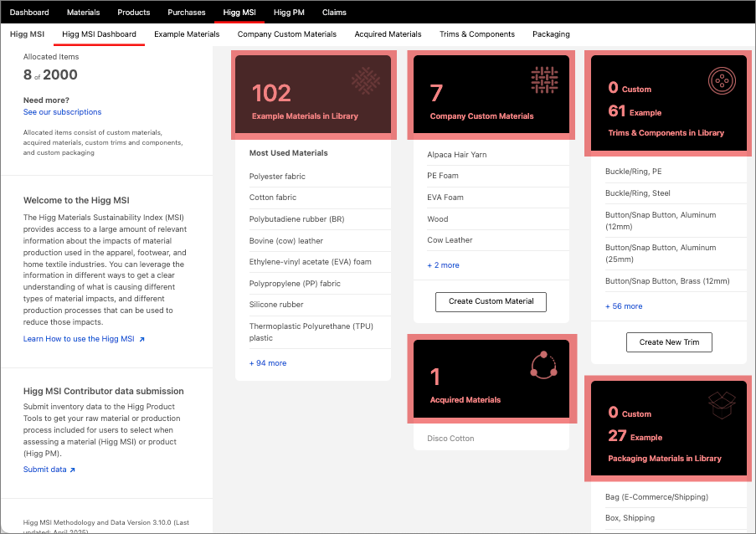Select Button/Snap Button, Aluminum (25mm) row
This screenshot has width=756, height=534.
click(x=676, y=254)
